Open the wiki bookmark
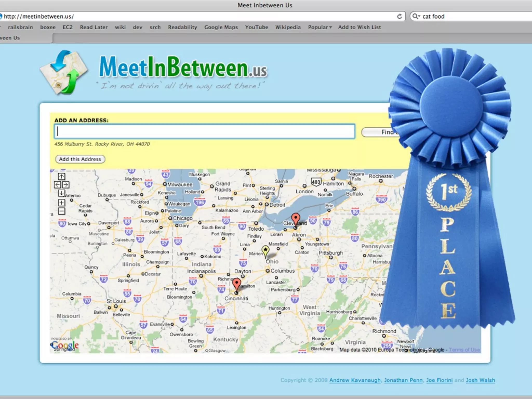Image resolution: width=532 pixels, height=399 pixels. pyautogui.click(x=120, y=27)
